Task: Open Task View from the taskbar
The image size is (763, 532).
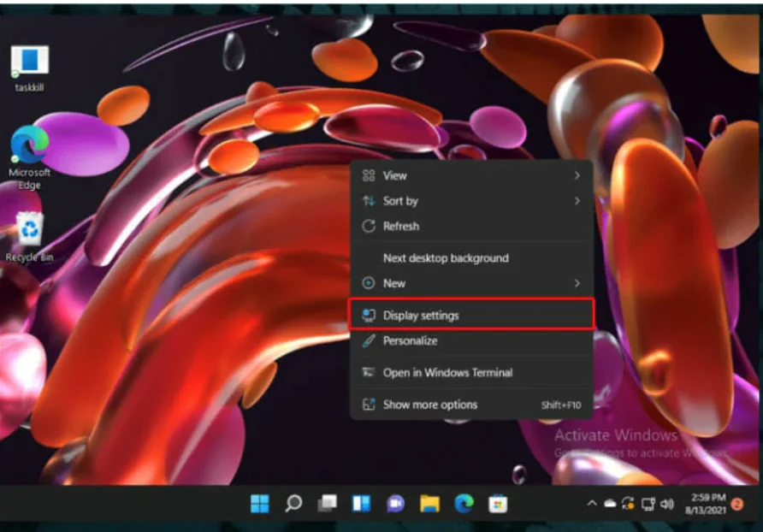Action: [x=327, y=505]
